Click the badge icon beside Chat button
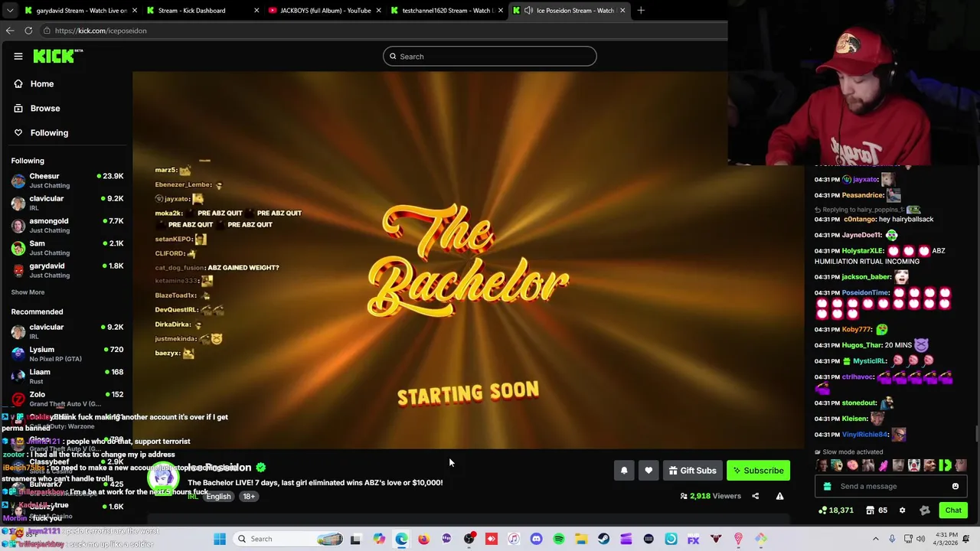This screenshot has width=980, height=551. [x=924, y=510]
